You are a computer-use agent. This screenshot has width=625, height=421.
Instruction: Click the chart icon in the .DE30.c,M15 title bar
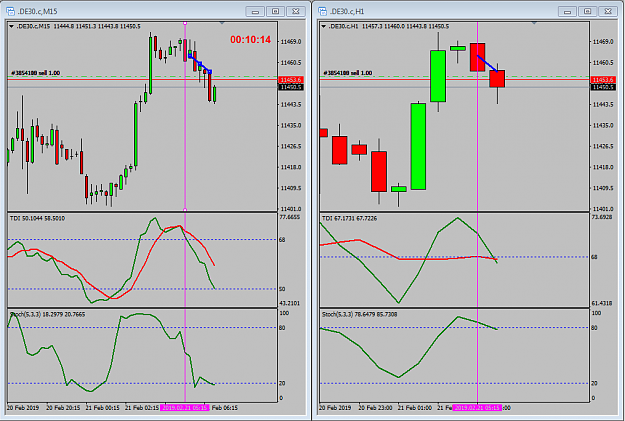(x=10, y=11)
